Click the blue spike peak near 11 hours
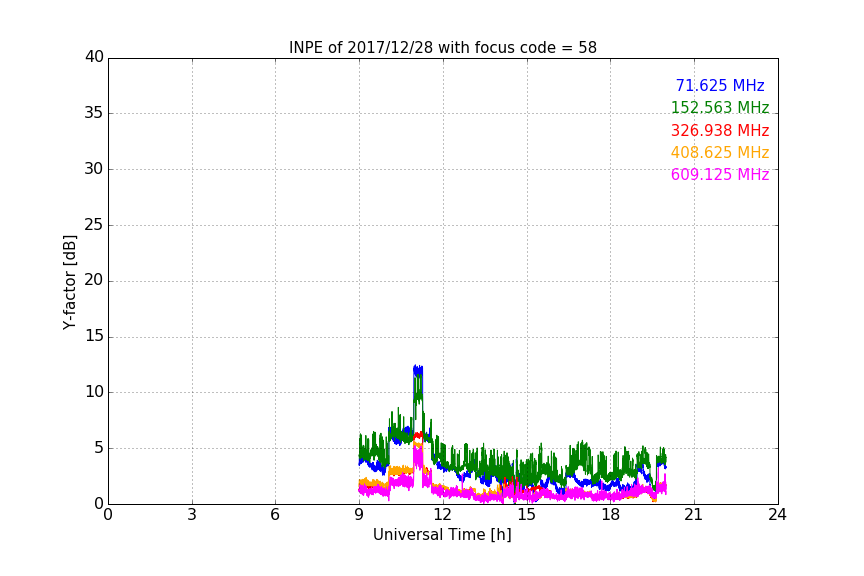 coord(418,368)
